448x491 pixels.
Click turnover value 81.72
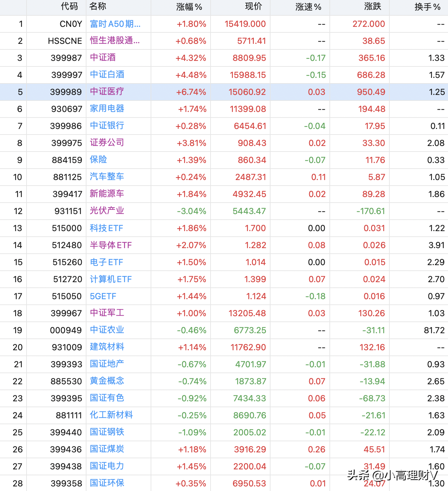[x=434, y=330]
